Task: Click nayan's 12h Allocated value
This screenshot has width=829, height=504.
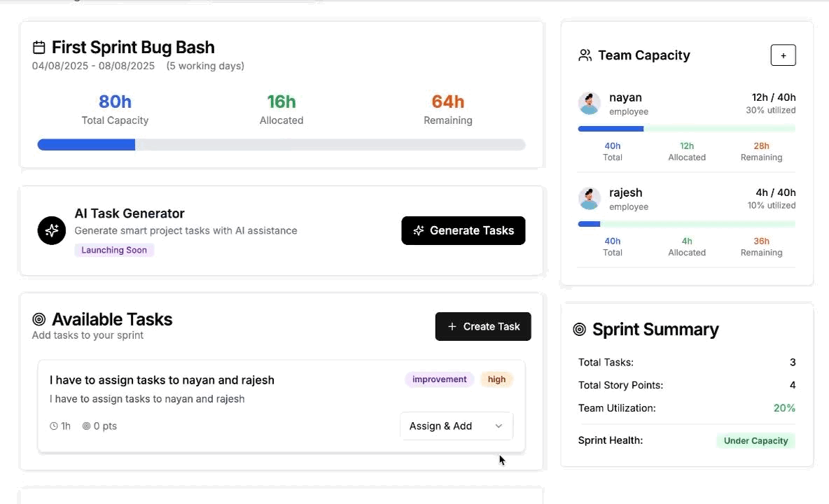Action: (x=687, y=146)
